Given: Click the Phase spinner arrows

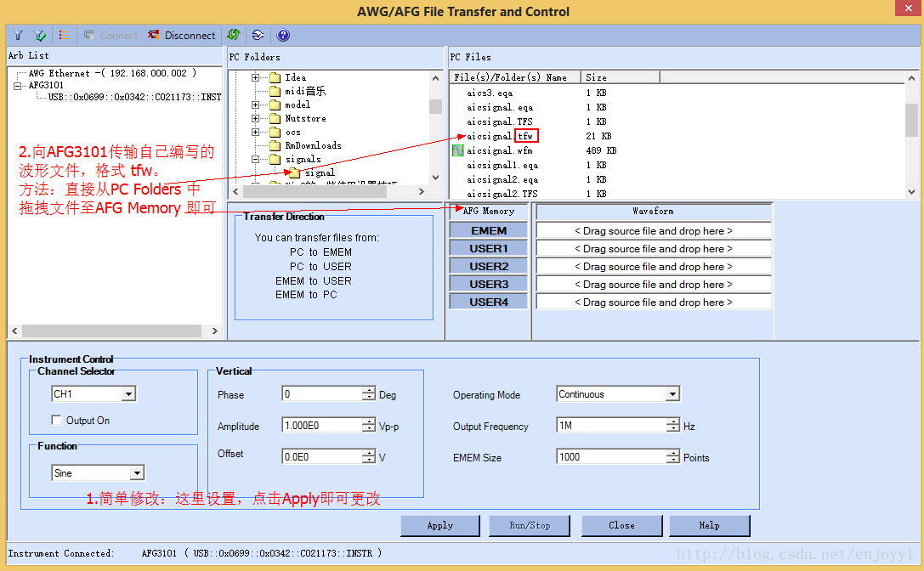Looking at the screenshot, I should point(369,394).
